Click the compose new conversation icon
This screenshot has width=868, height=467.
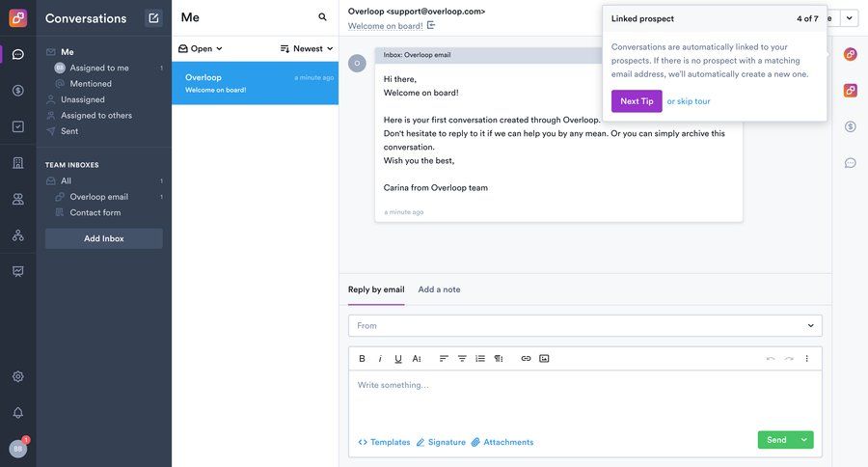[153, 17]
